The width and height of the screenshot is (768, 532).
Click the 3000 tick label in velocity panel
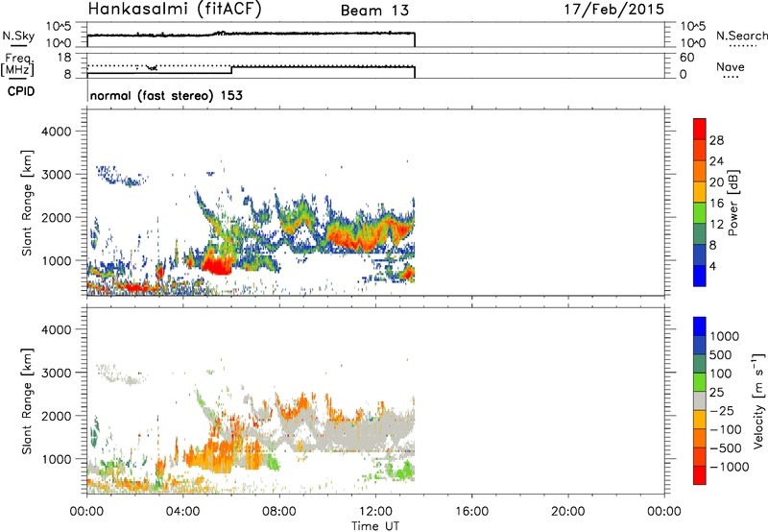point(56,373)
